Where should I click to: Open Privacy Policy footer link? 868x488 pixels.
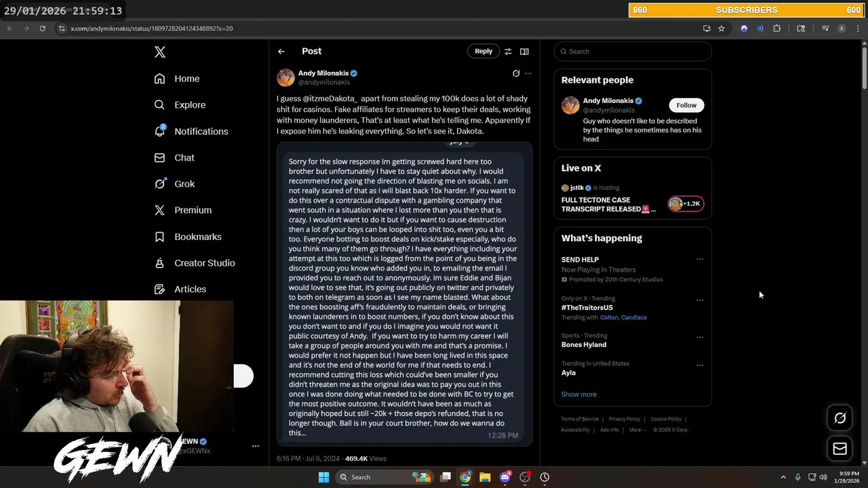pos(625,419)
